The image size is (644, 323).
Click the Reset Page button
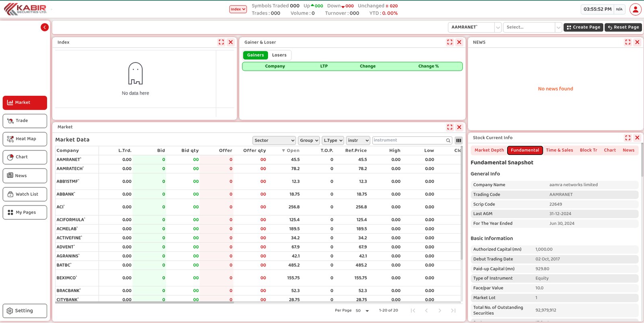click(x=623, y=27)
